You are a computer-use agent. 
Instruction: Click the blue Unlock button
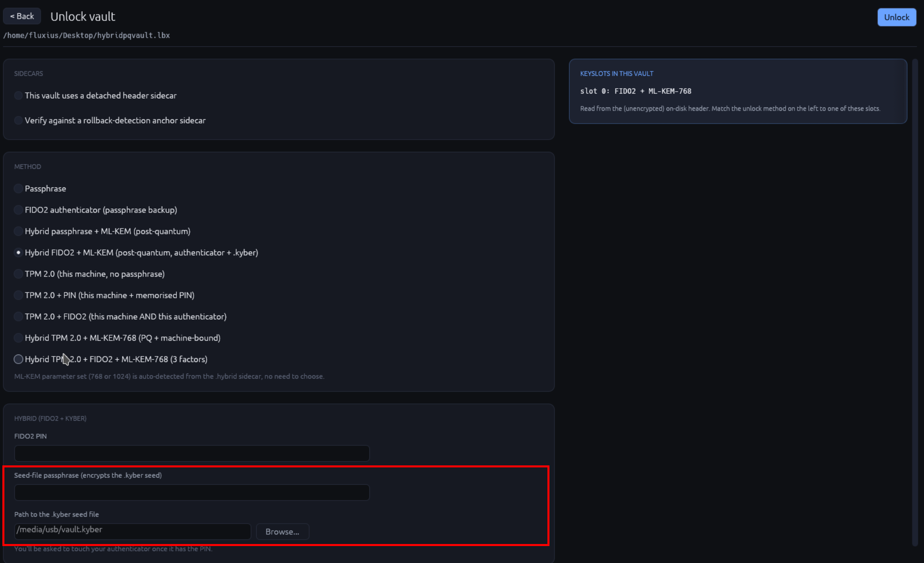896,17
